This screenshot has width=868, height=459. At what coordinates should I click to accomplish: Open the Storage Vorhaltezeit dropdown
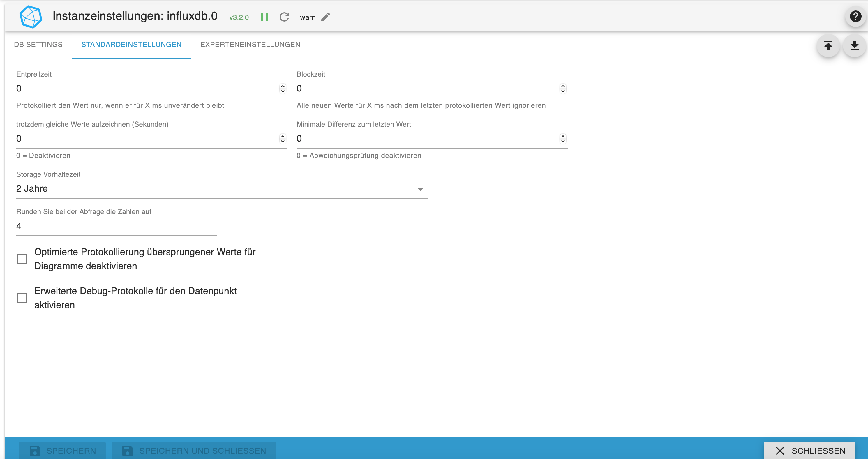[x=221, y=189]
